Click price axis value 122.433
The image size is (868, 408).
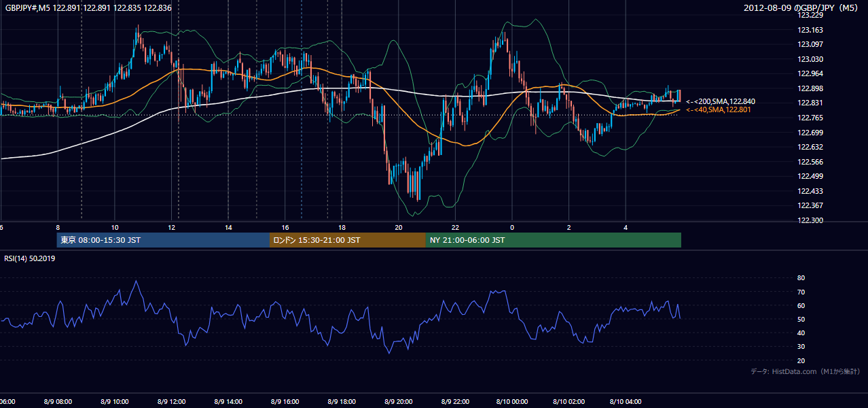pos(811,191)
